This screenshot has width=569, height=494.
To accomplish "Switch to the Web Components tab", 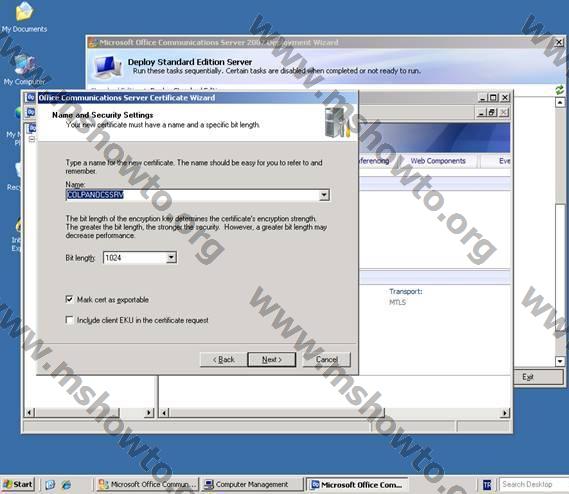I will click(x=438, y=161).
